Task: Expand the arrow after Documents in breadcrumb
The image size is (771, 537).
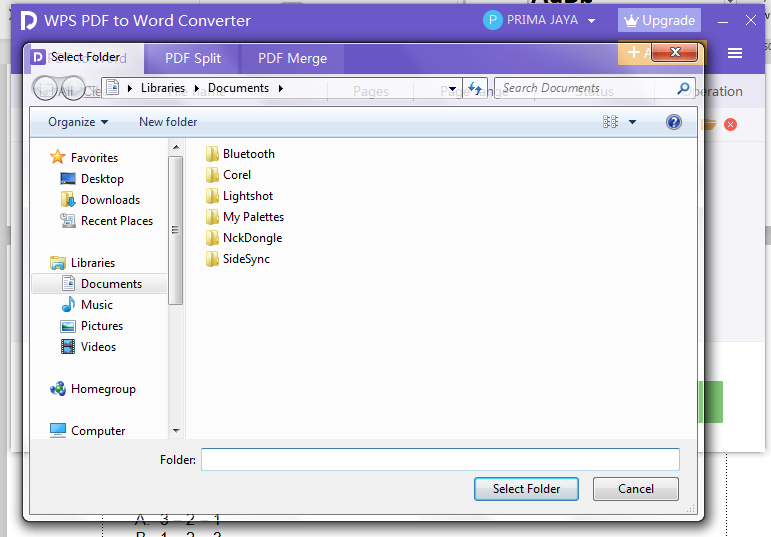Action: [281, 89]
